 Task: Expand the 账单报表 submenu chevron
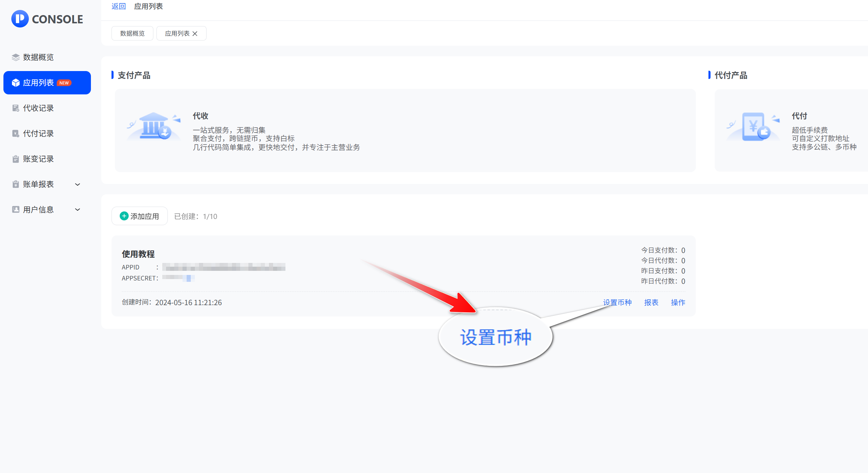click(x=78, y=184)
